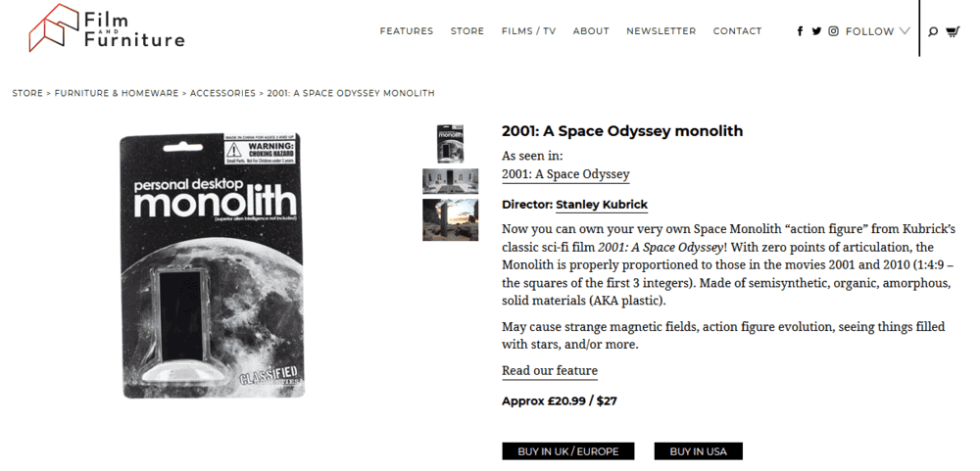This screenshot has height=471, width=980.
Task: Open the Newsletter menu item
Action: 661,31
